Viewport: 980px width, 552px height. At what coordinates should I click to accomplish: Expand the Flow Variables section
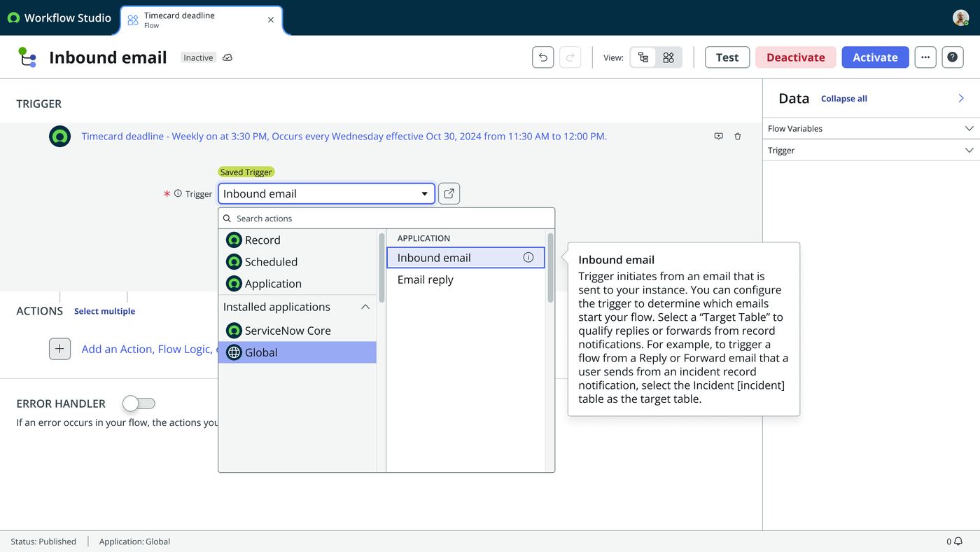(871, 128)
